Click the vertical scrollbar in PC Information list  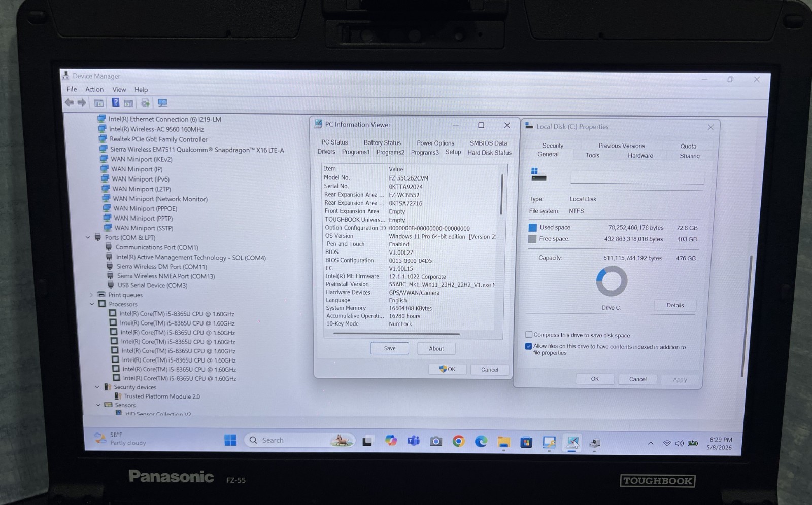coord(502,194)
